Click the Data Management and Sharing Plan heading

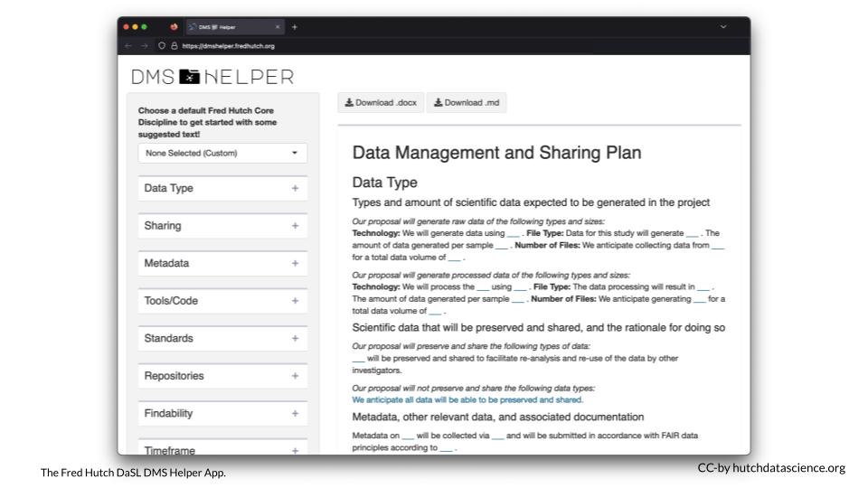(496, 153)
